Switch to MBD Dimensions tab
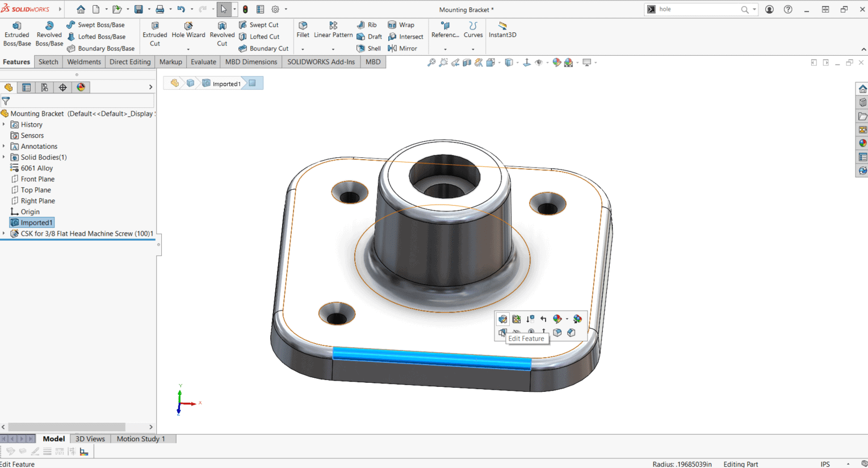The image size is (868, 468). click(251, 62)
